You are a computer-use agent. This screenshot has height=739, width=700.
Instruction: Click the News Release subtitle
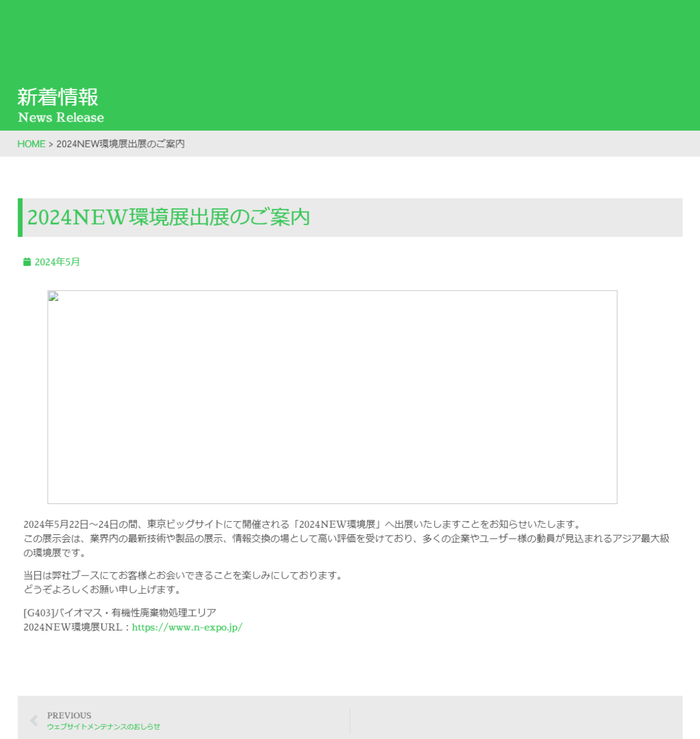point(61,117)
